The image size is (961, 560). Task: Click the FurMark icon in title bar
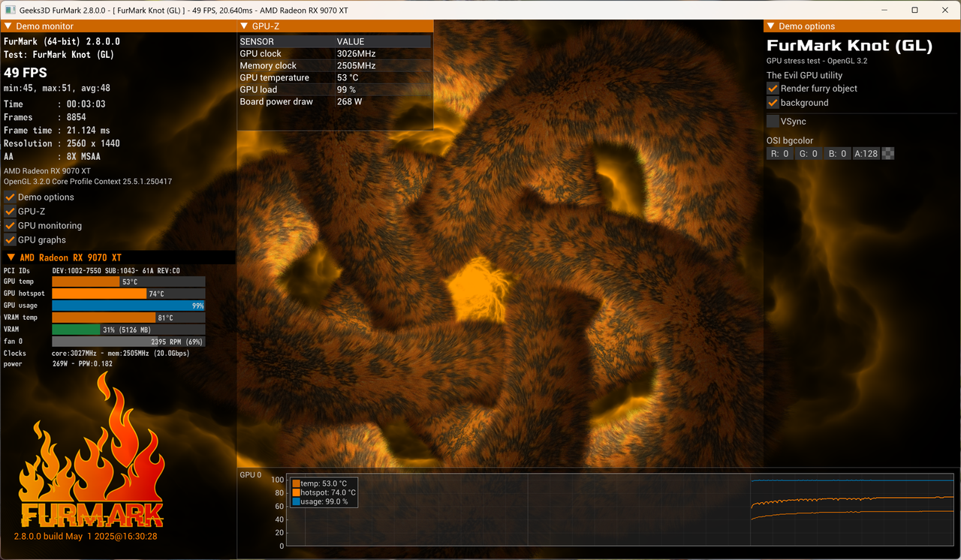point(10,10)
